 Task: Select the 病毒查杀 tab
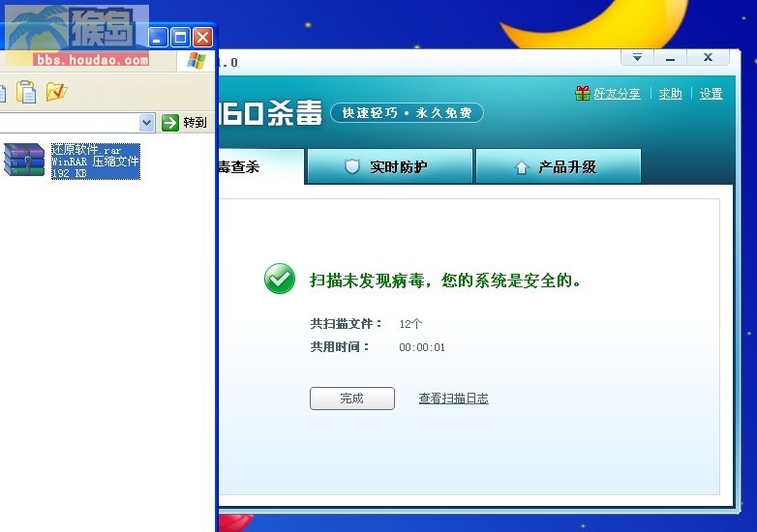coord(260,166)
